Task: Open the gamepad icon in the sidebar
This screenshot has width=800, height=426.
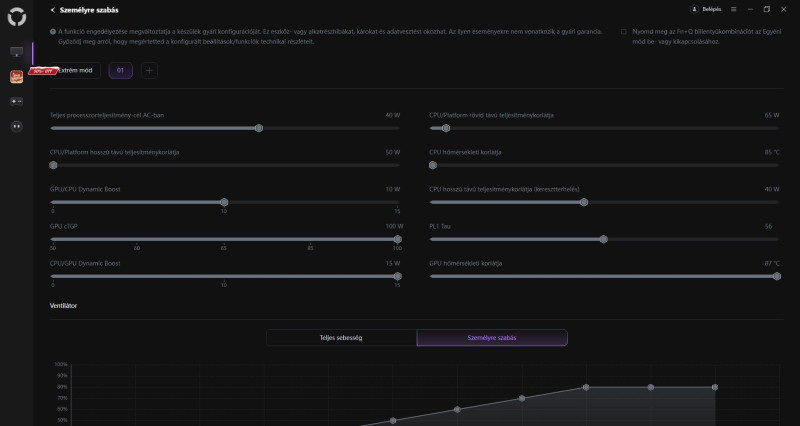Action: pos(16,101)
